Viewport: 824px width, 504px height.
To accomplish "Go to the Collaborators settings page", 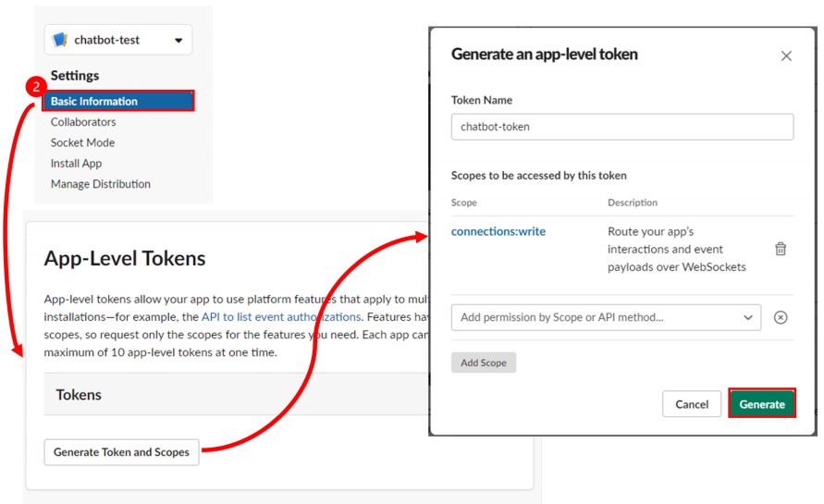I will pyautogui.click(x=83, y=122).
